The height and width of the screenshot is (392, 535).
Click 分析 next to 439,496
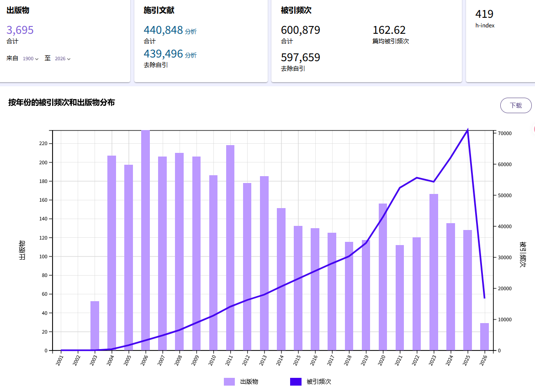[191, 55]
